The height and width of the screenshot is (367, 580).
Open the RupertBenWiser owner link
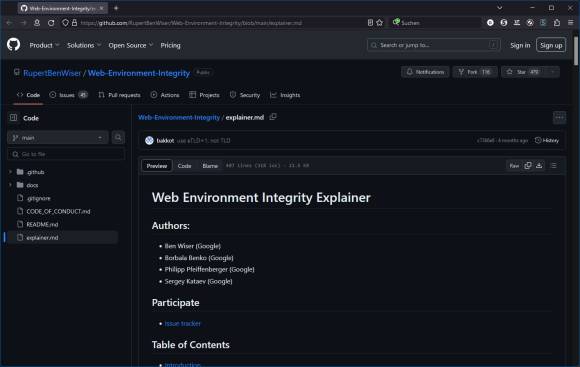pyautogui.click(x=52, y=73)
